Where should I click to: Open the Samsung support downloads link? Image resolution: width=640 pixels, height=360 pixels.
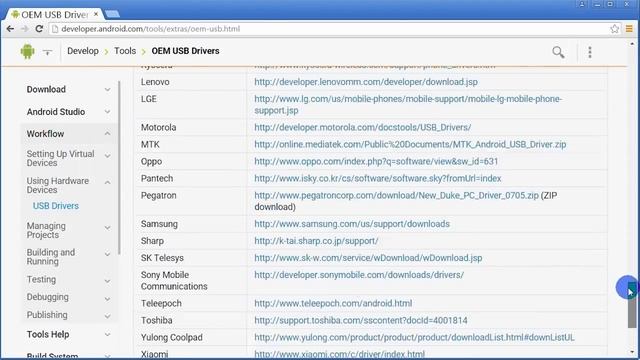[352, 224]
